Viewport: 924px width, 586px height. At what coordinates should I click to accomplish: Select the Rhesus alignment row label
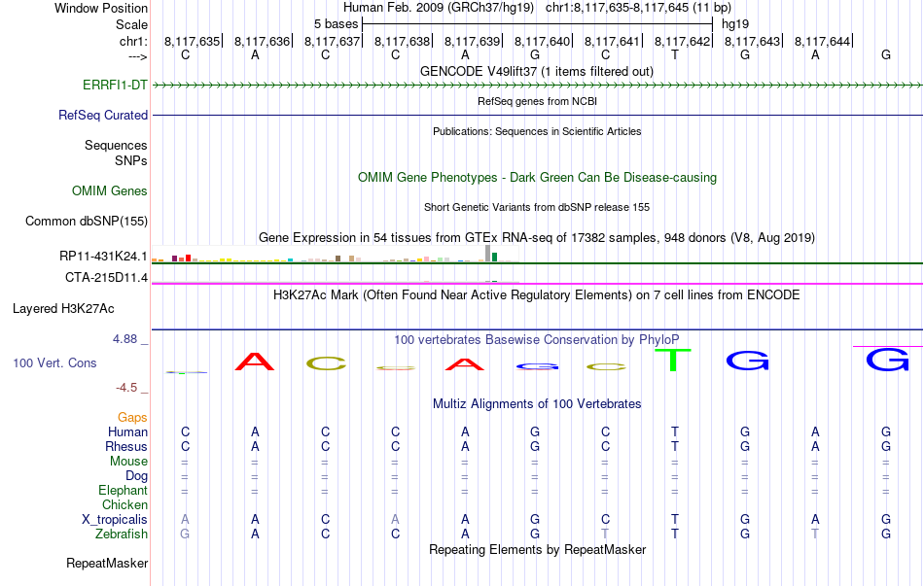126,446
